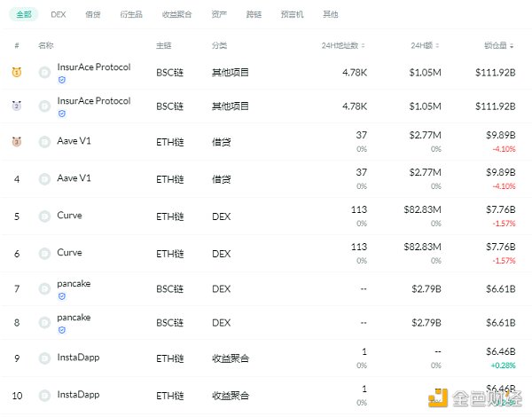Click rank number 10
The image size is (532, 417).
point(17,396)
